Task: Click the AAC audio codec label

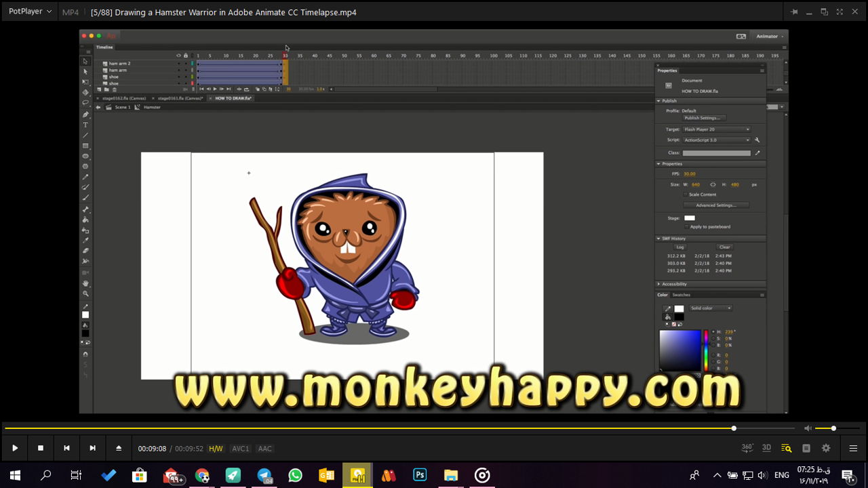Action: pyautogui.click(x=265, y=449)
